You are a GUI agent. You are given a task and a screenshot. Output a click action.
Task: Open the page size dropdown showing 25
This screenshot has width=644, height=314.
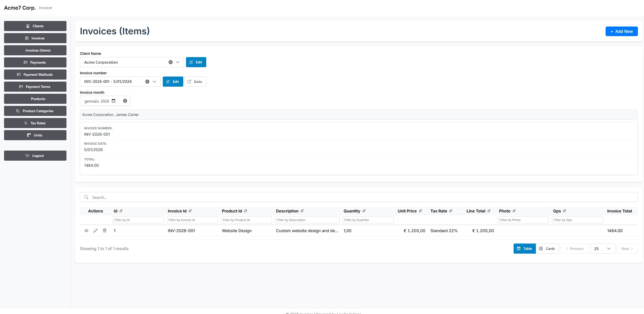(x=602, y=249)
